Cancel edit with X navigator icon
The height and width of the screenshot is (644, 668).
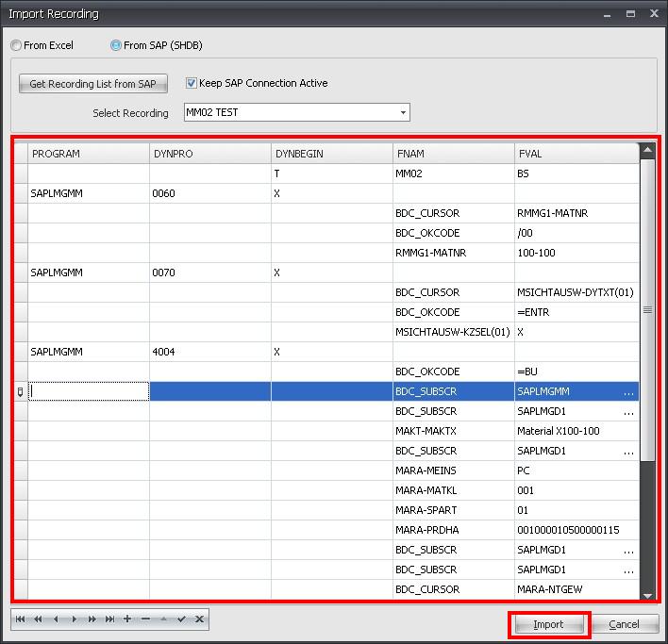click(199, 619)
